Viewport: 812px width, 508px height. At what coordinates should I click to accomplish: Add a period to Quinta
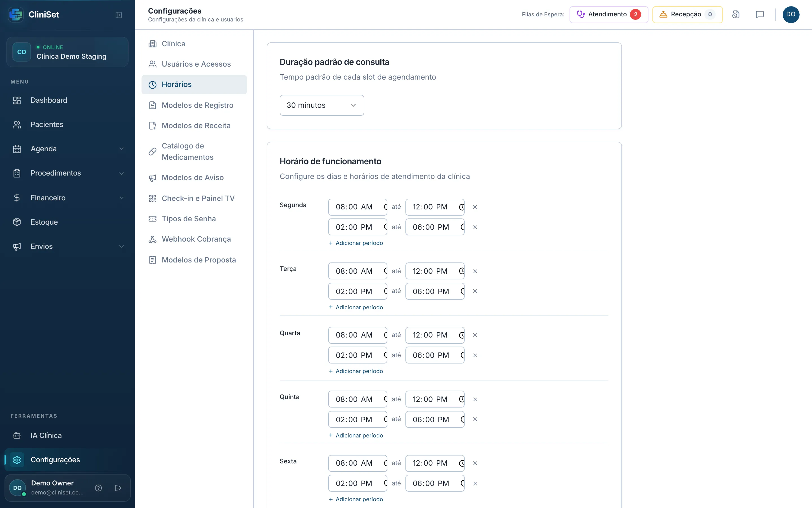(x=356, y=435)
